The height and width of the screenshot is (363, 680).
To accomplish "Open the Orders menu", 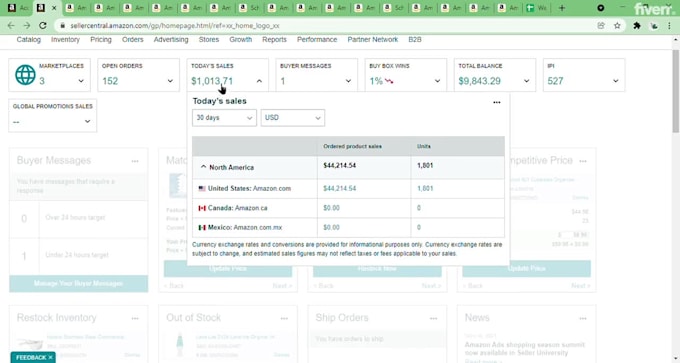I will tap(133, 39).
